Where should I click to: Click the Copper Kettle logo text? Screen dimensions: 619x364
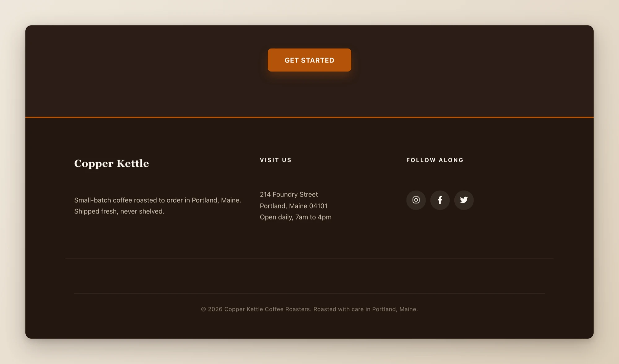[x=111, y=163]
